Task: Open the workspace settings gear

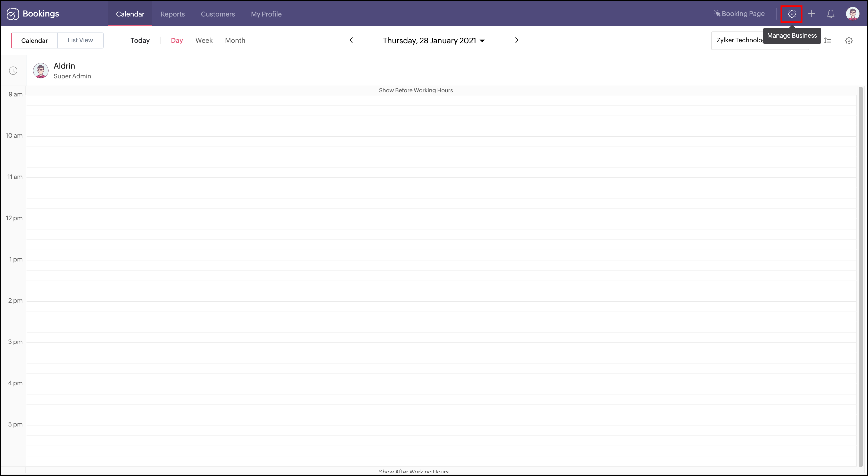Action: 849,40
